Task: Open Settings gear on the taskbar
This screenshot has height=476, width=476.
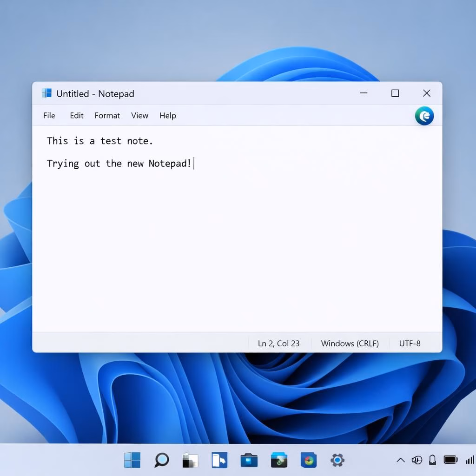Action: (x=337, y=460)
